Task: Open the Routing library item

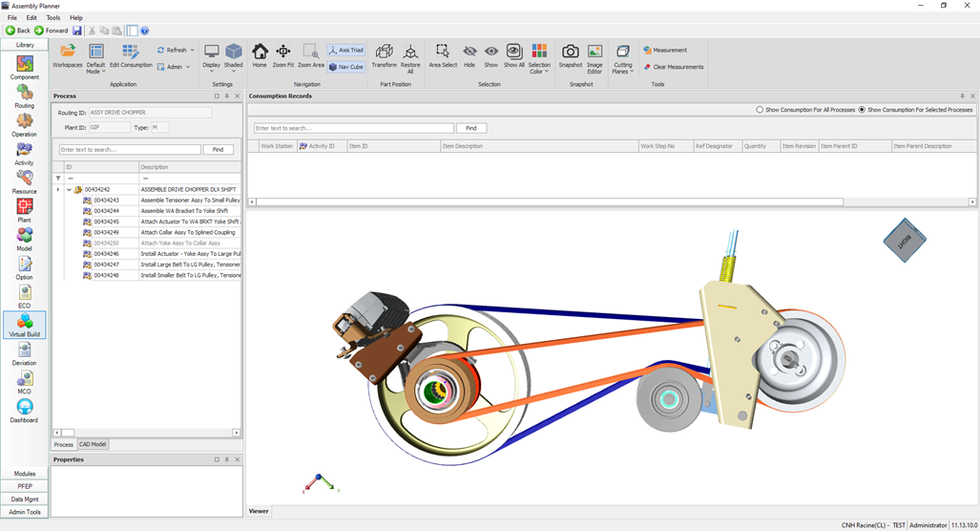Action: click(x=25, y=96)
